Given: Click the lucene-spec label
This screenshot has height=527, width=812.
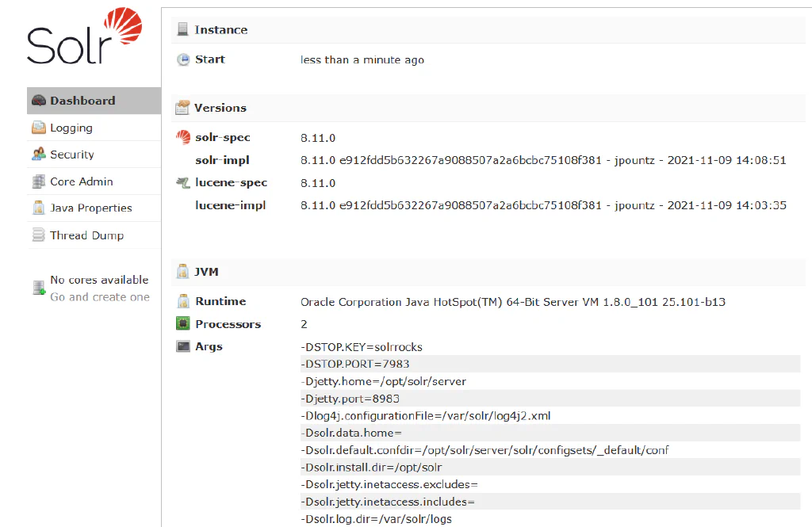Looking at the screenshot, I should coord(231,183).
